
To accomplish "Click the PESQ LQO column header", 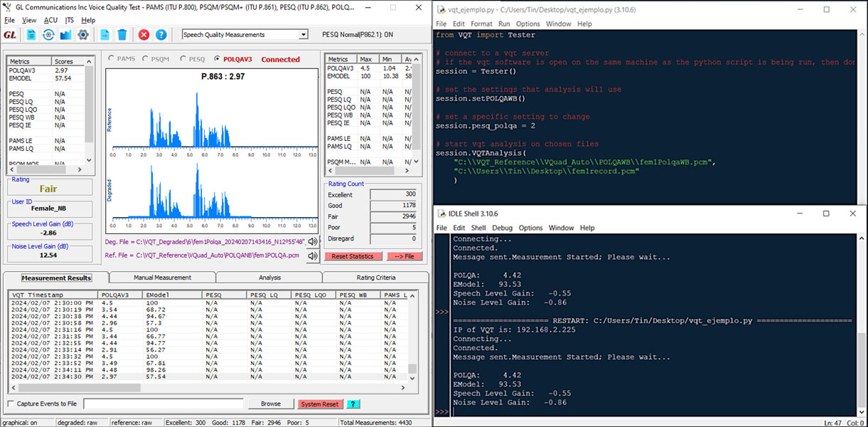I will pyautogui.click(x=314, y=294).
